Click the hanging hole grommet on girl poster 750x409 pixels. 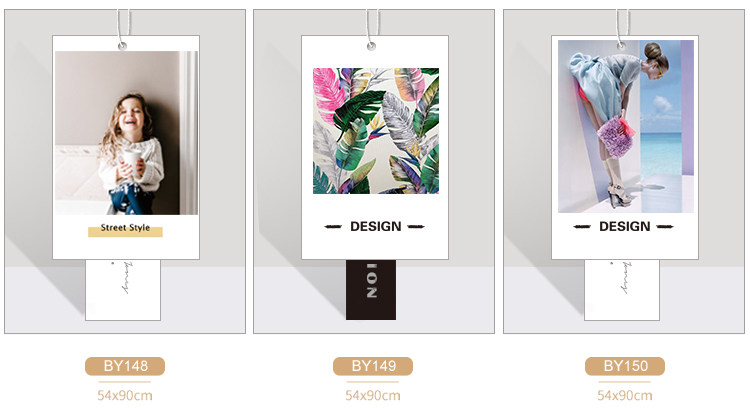122,46
